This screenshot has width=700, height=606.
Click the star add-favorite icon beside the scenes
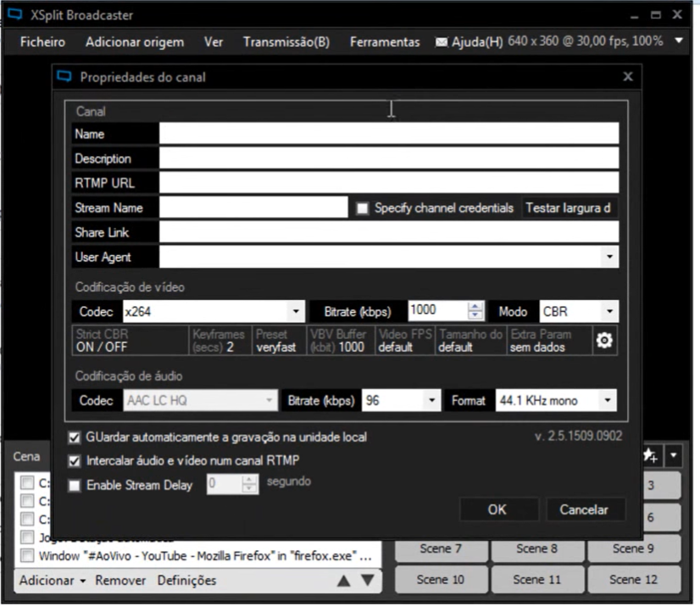click(650, 456)
